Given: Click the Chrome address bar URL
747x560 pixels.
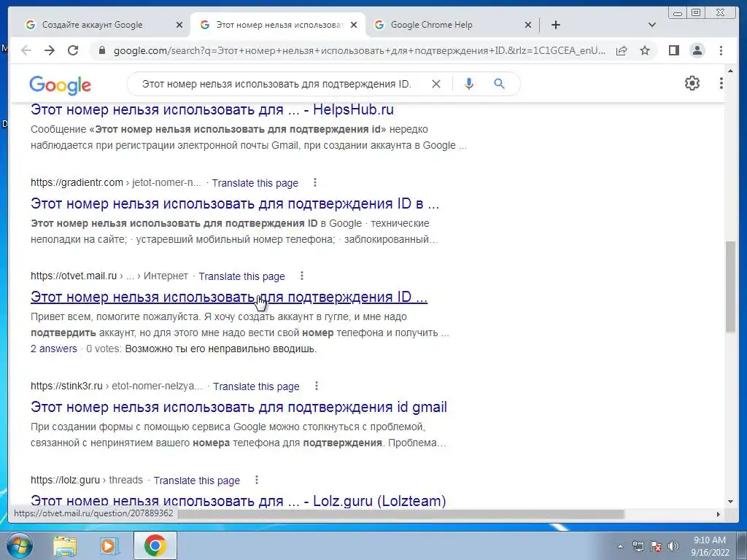Looking at the screenshot, I should 359,50.
